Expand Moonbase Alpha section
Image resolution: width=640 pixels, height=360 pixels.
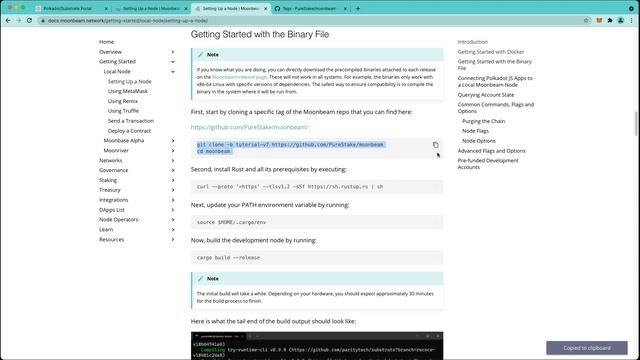tap(173, 140)
